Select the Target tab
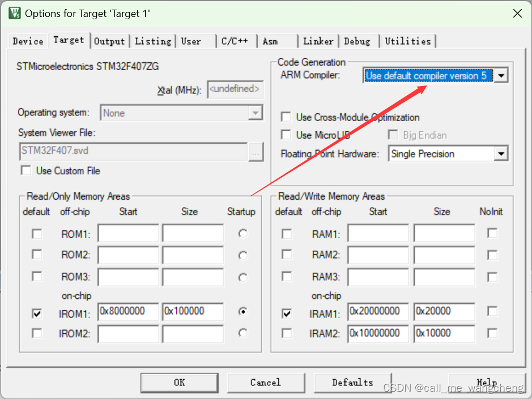532x399 pixels. click(69, 40)
